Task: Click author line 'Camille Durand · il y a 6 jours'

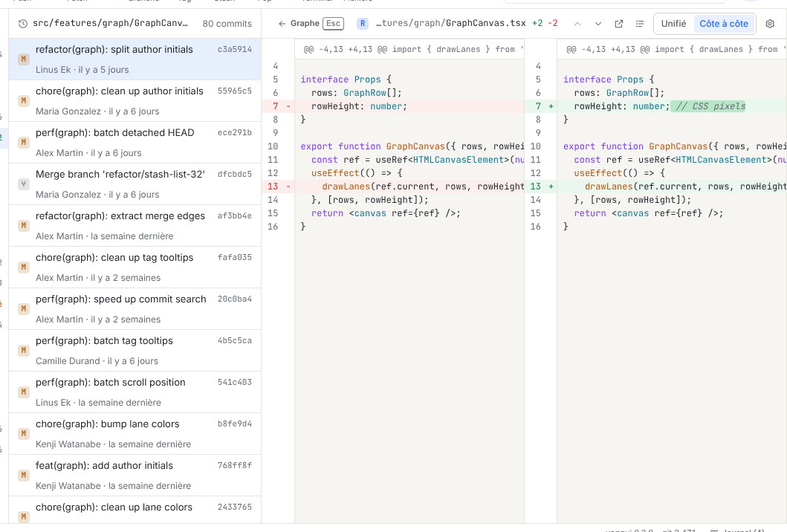Action: [x=97, y=361]
